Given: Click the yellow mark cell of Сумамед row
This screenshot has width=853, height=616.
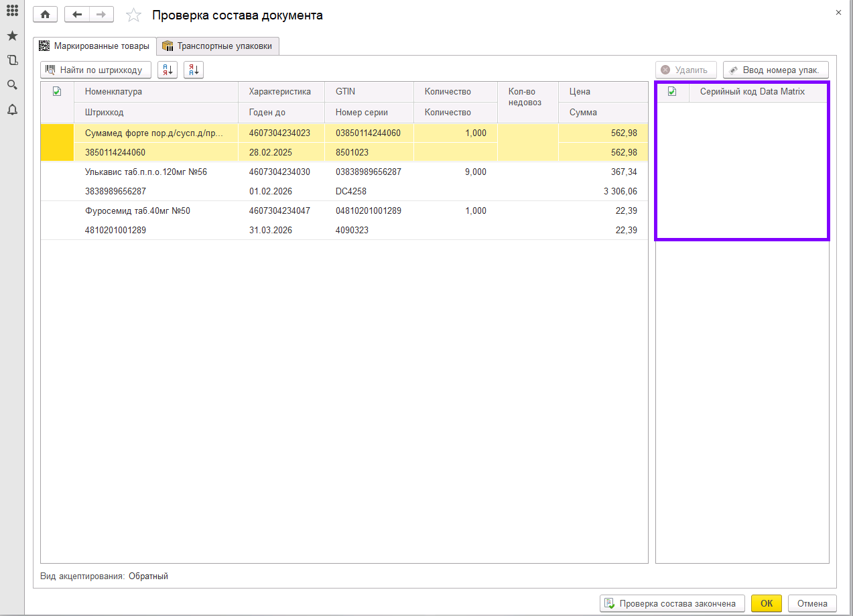Looking at the screenshot, I should pyautogui.click(x=57, y=143).
